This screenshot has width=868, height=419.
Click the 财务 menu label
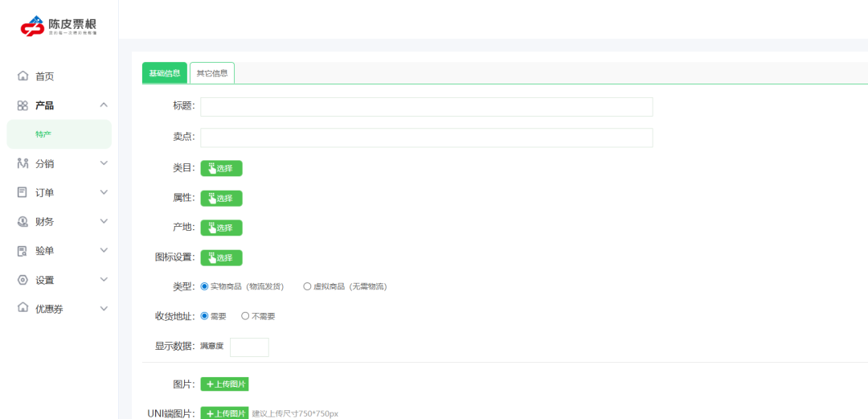tap(45, 222)
